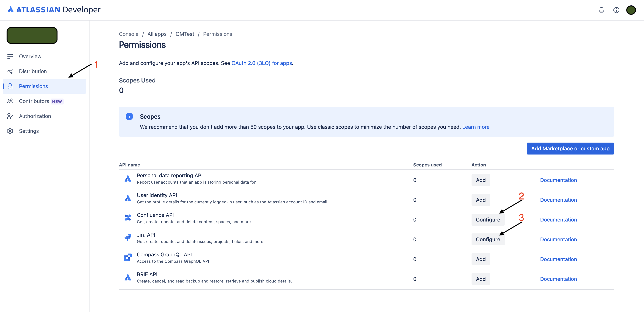Click the Compass GraphQL API logo icon
The height and width of the screenshot is (312, 644).
128,257
